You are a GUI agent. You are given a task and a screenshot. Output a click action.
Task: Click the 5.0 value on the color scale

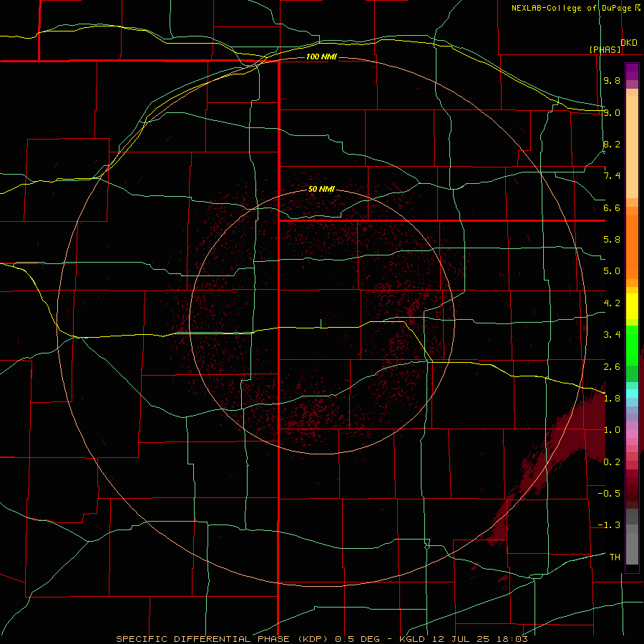pos(612,271)
